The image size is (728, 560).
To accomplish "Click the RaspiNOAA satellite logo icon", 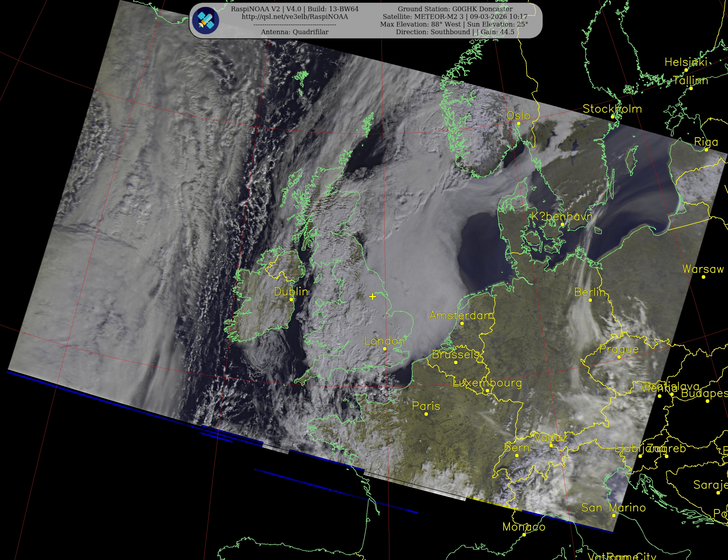I will (206, 20).
